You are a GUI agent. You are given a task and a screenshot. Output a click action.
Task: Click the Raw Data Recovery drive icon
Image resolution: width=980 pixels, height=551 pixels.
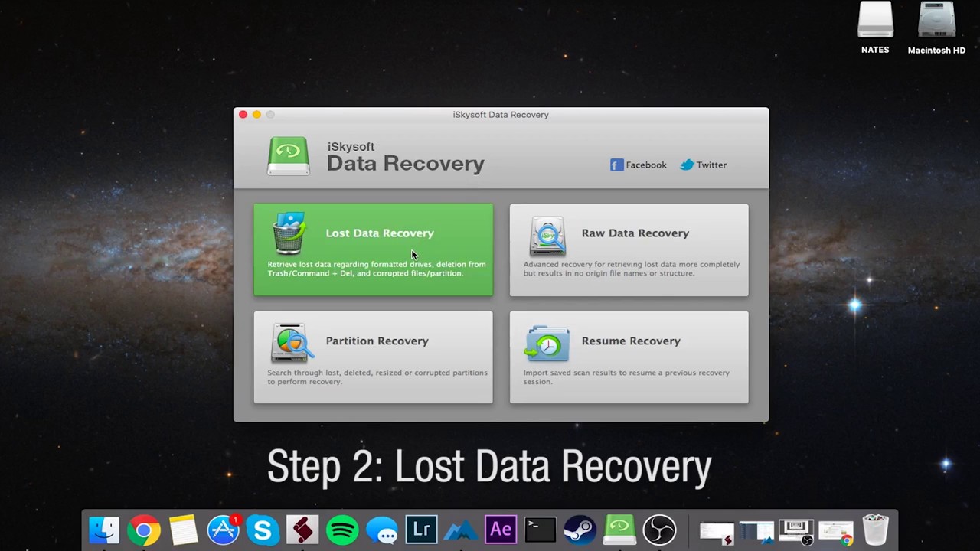(x=547, y=235)
